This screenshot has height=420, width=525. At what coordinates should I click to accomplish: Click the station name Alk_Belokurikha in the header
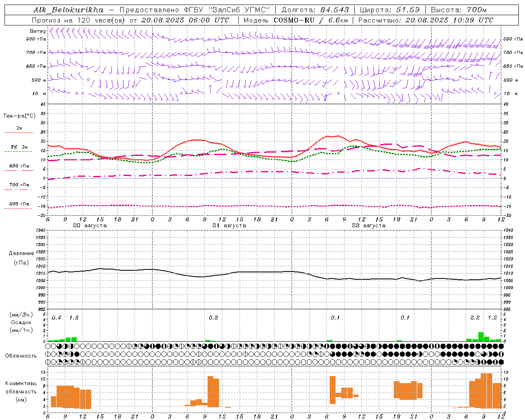tap(69, 10)
